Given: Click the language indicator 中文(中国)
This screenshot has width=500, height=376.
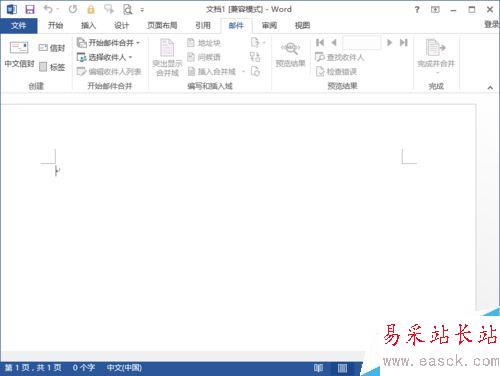Looking at the screenshot, I should click(124, 368).
